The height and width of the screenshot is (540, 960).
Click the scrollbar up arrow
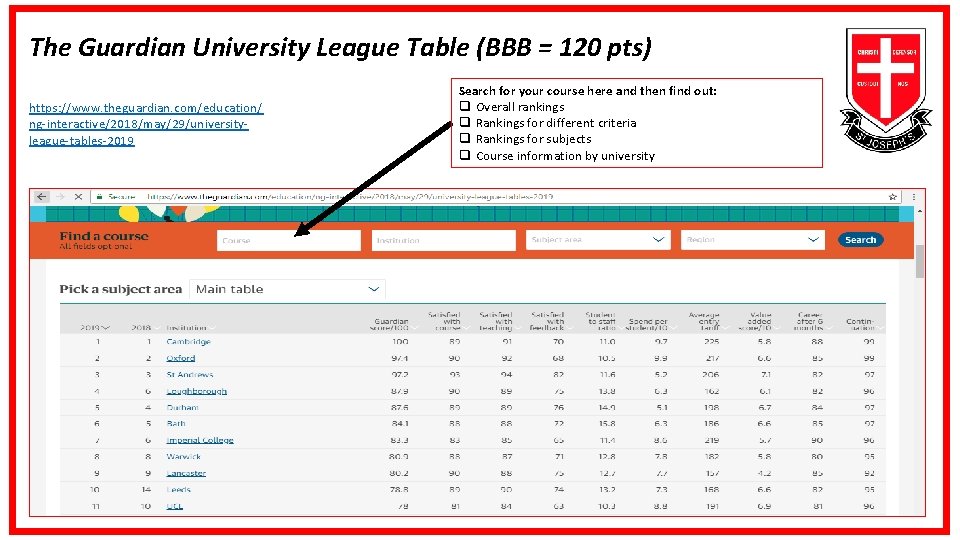[920, 211]
